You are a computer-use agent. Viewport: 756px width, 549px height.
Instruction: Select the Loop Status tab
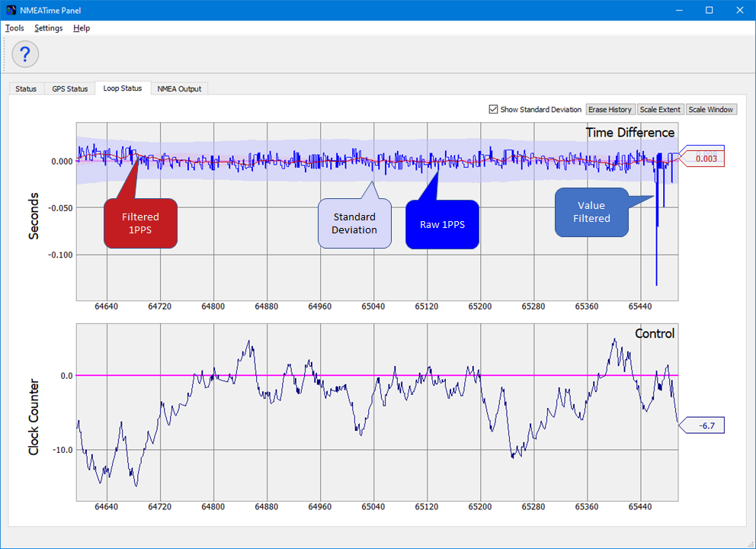click(123, 88)
